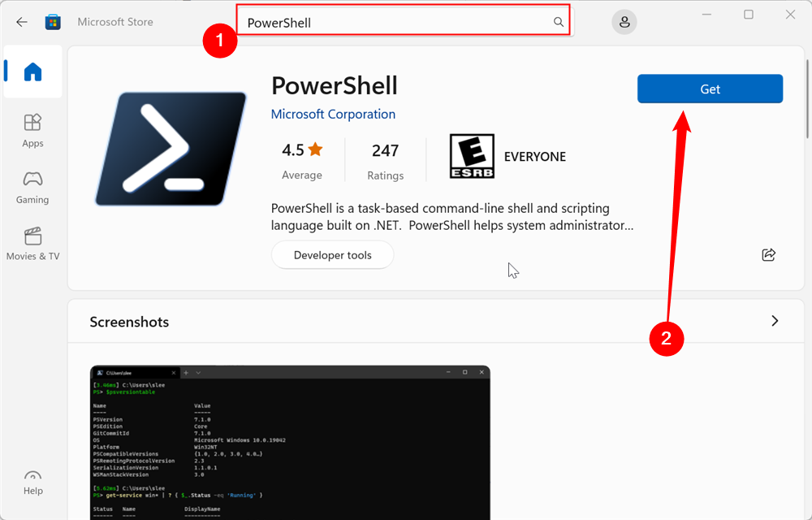
Task: Select the Developer tools category tag
Action: point(332,254)
